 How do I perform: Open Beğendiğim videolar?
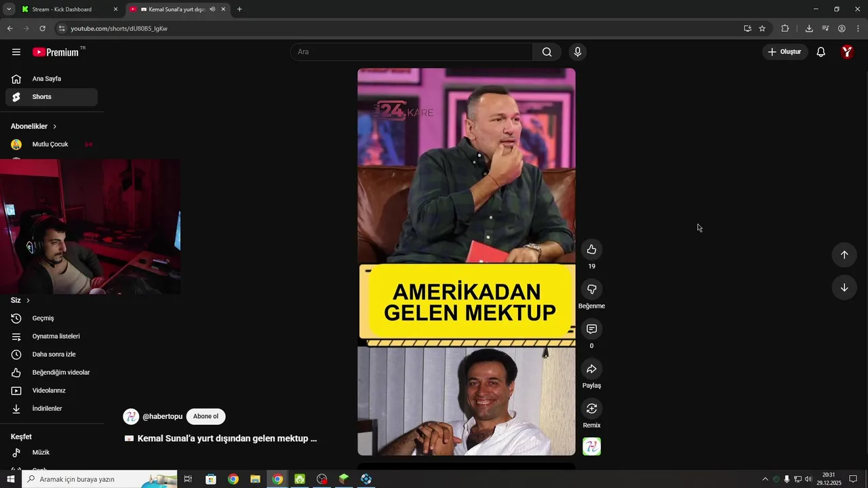click(52, 373)
